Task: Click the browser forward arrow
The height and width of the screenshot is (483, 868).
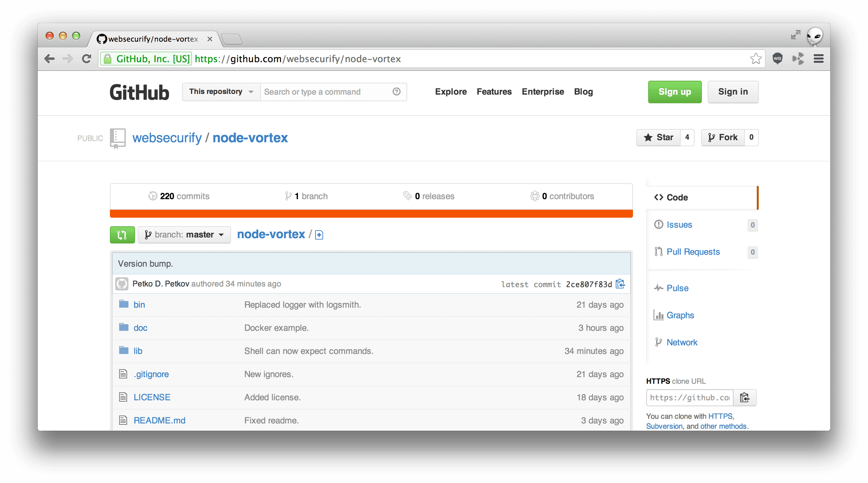Action: [68, 59]
